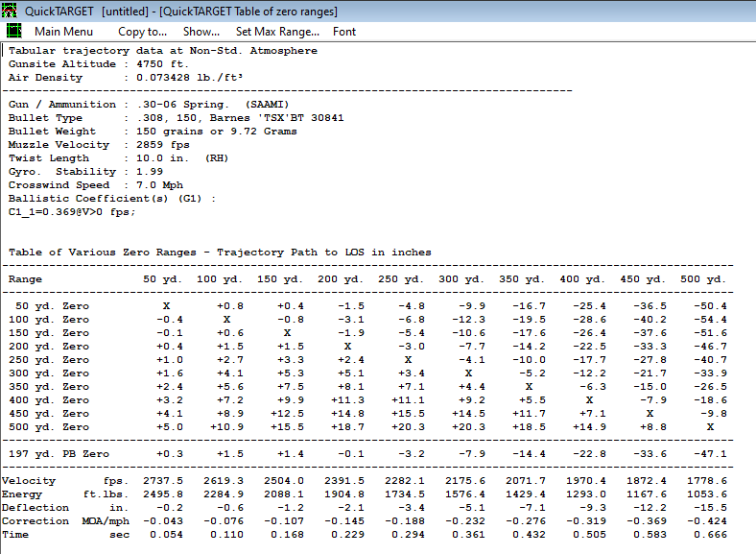
Task: Click the Energy ft.lbs. row label
Action: [x=65, y=494]
